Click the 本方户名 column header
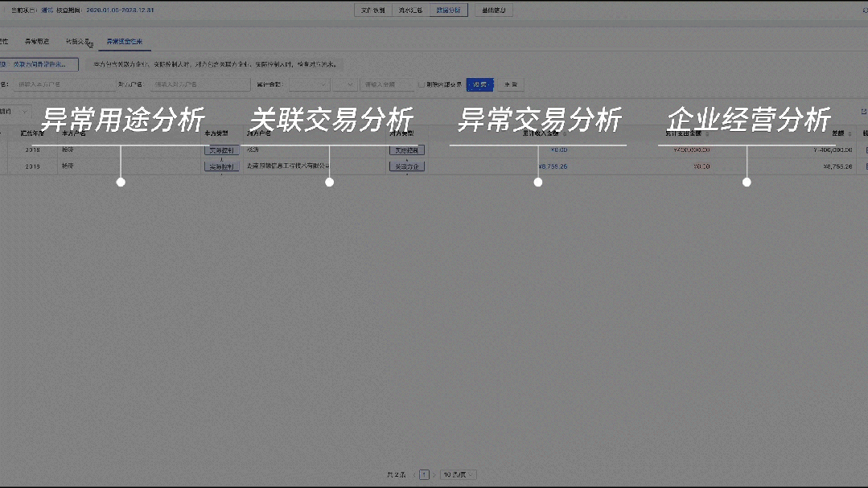 click(74, 133)
